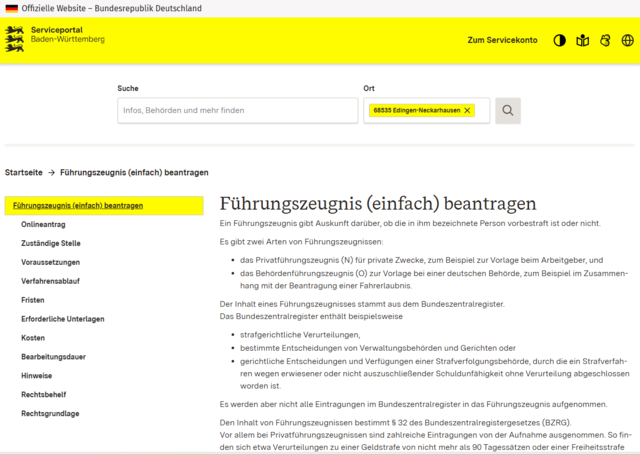Remove the 68535 Edingen-Neckarhausen location tag
The image size is (640, 455).
467,110
